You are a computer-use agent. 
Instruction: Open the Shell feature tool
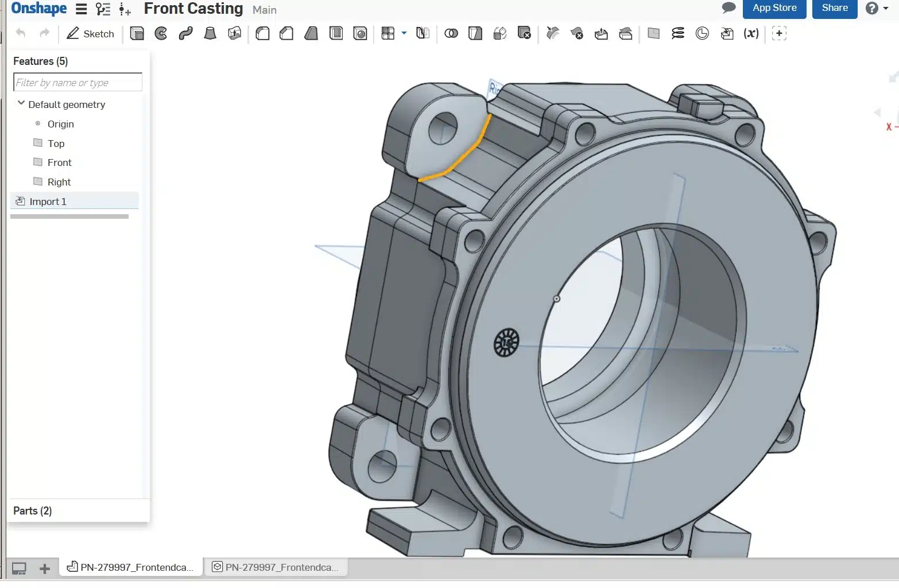tap(336, 33)
